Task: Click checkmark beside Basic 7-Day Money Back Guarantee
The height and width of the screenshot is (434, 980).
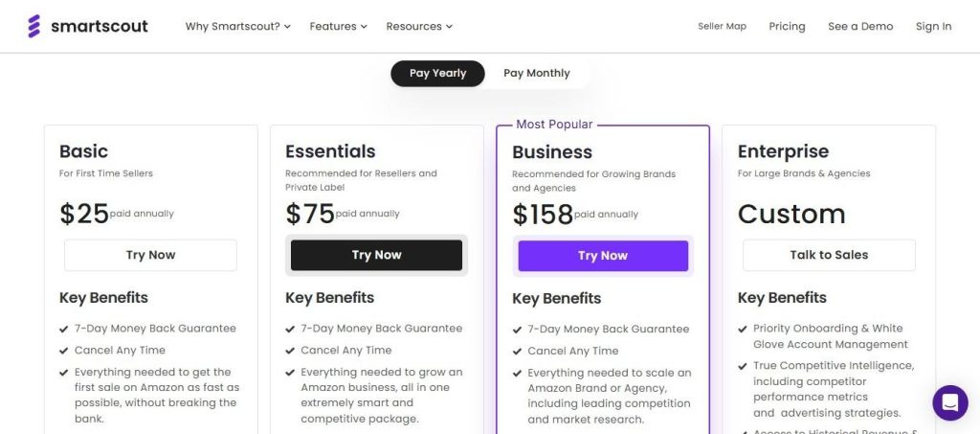Action: click(x=64, y=329)
